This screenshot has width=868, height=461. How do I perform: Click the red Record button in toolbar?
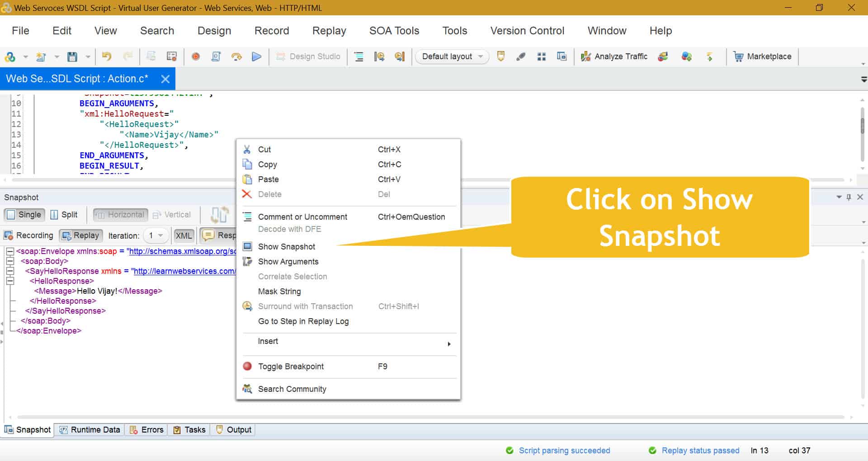[x=196, y=56]
